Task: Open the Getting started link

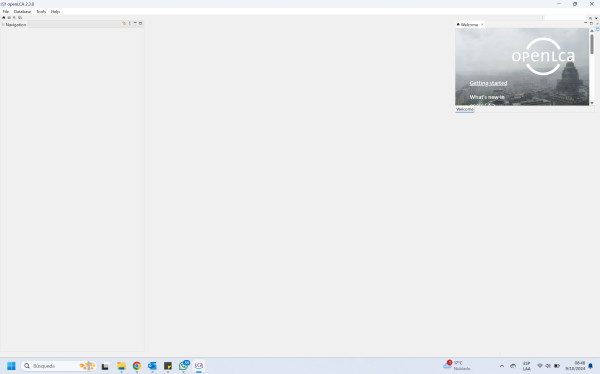Action: (488, 83)
